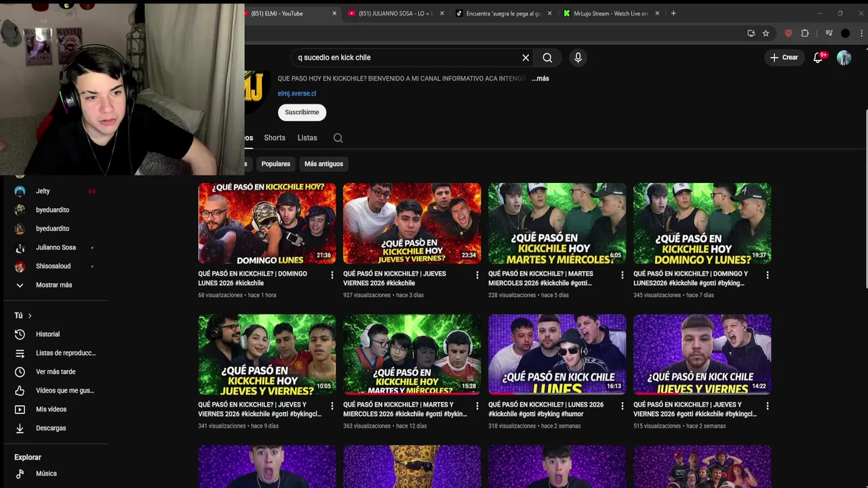Image resolution: width=868 pixels, height=488 pixels.
Task: Switch to the Listas tab
Action: [307, 138]
